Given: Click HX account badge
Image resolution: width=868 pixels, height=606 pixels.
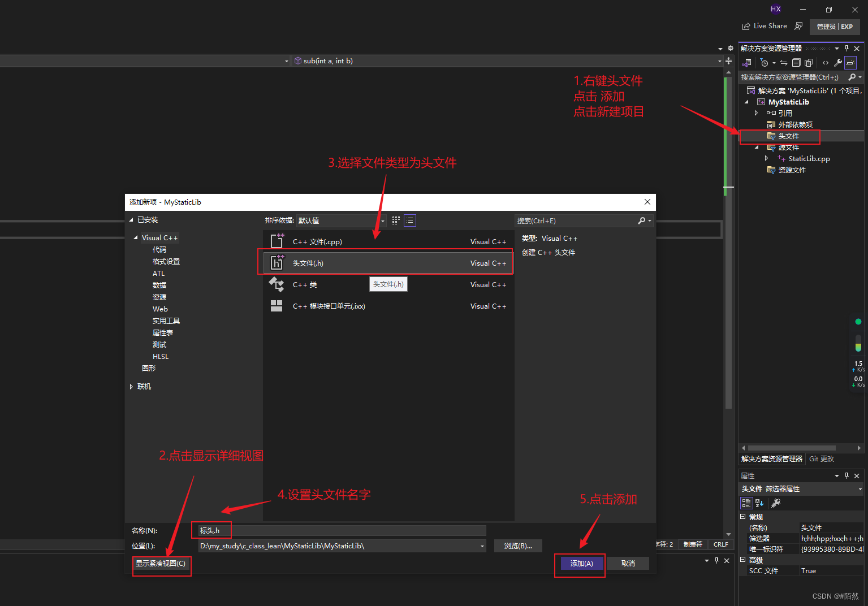Looking at the screenshot, I should pos(776,9).
